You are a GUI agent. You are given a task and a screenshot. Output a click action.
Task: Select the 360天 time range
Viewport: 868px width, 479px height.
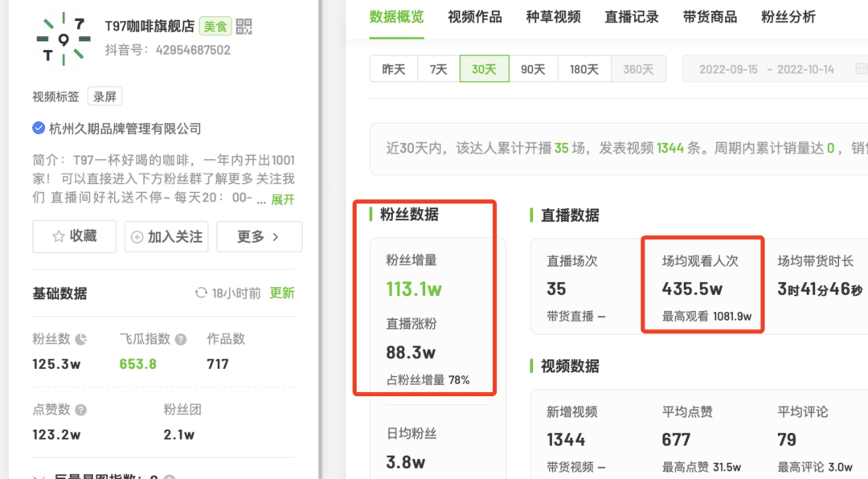(638, 69)
